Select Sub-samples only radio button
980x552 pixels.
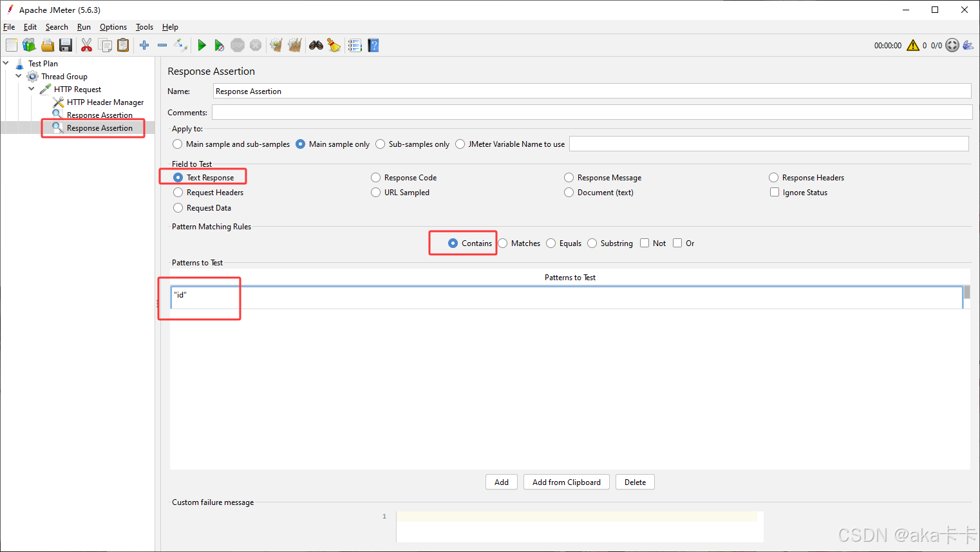tap(412, 144)
